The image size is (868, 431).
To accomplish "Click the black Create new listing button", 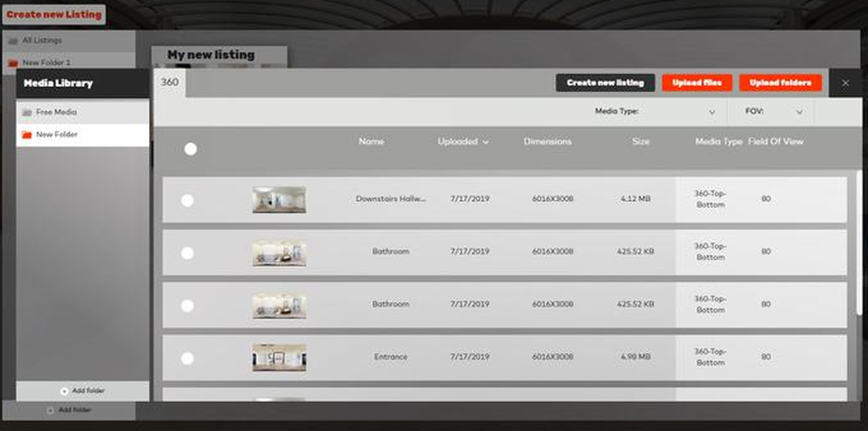I will [605, 83].
